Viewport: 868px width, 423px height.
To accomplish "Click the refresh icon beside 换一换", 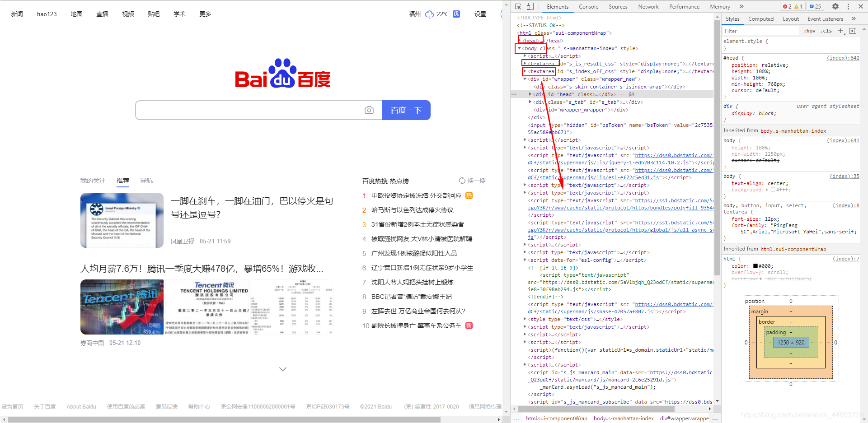I will click(x=462, y=181).
